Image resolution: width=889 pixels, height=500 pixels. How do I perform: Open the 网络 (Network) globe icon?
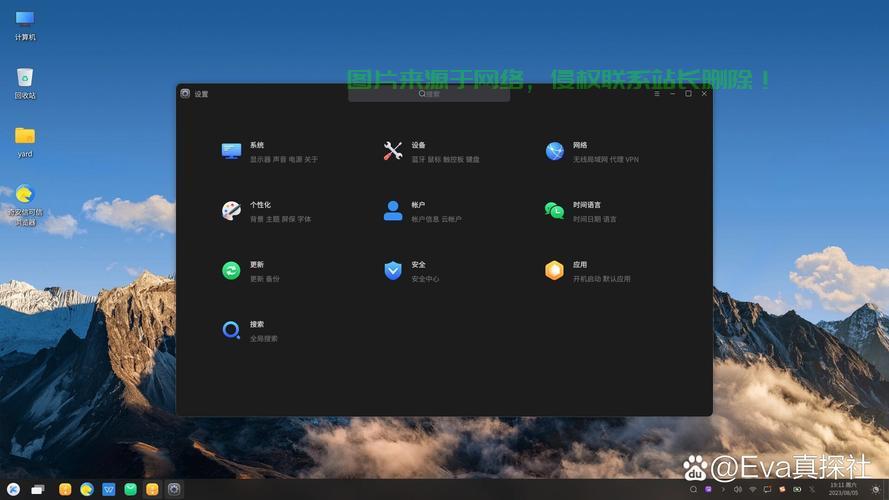tap(555, 151)
